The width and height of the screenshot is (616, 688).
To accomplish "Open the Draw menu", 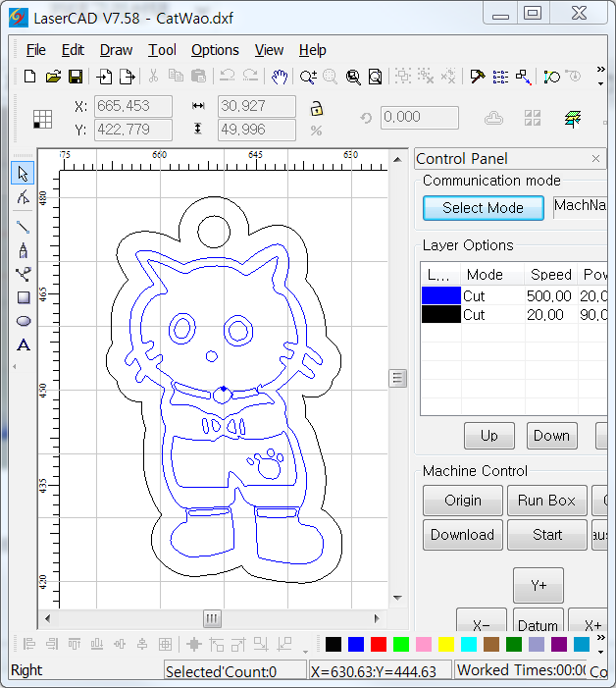I will pyautogui.click(x=116, y=50).
